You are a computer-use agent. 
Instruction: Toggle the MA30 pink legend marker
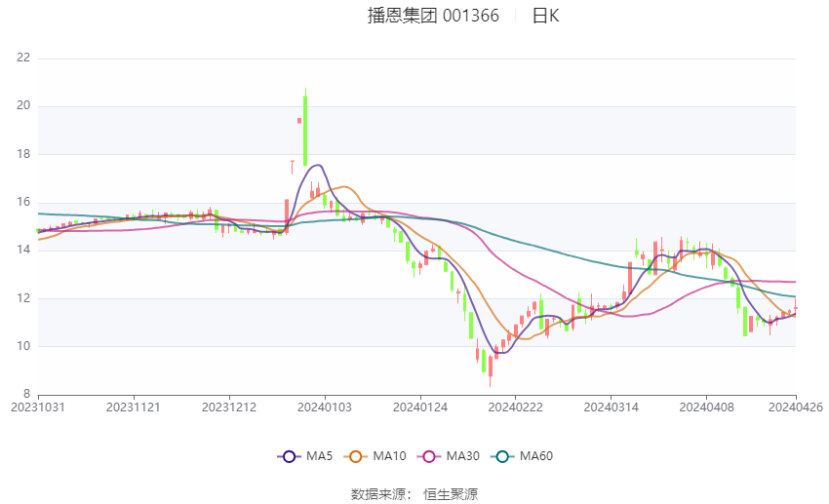(x=429, y=456)
